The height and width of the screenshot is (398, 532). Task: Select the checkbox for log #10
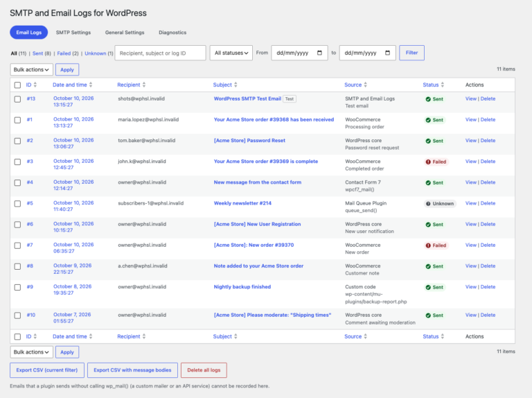pyautogui.click(x=17, y=315)
